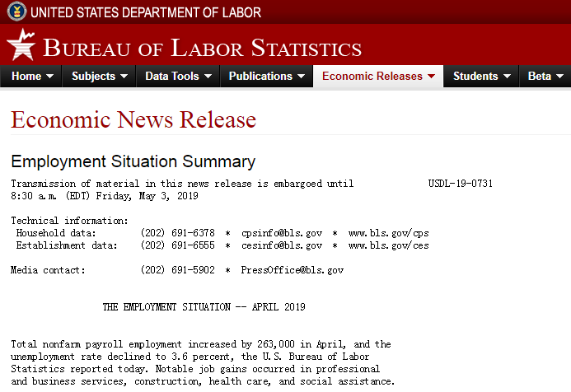
Task: Expand the Data Tools dropdown arrow
Action: point(208,77)
